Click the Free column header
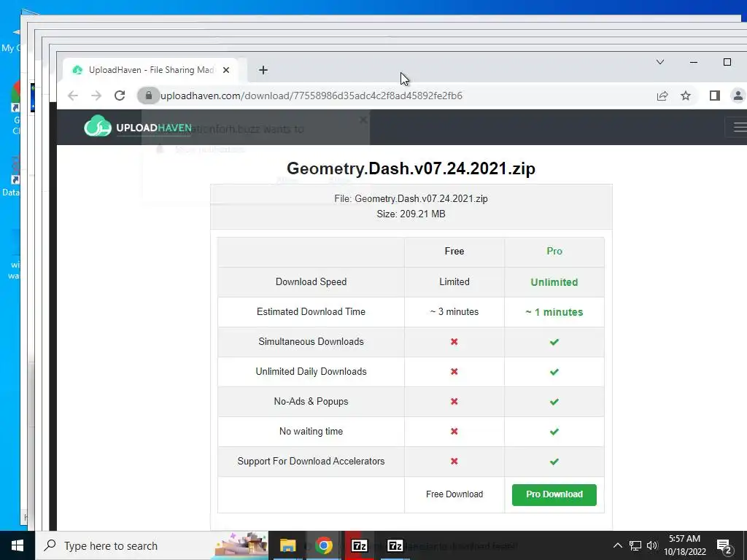 454,251
